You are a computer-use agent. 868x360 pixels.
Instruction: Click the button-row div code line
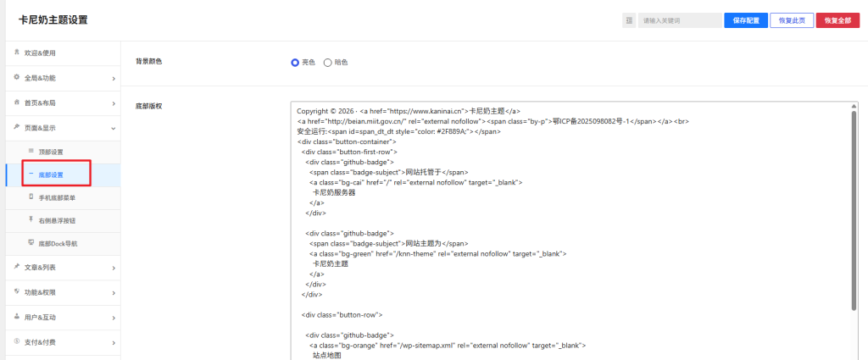[342, 314]
